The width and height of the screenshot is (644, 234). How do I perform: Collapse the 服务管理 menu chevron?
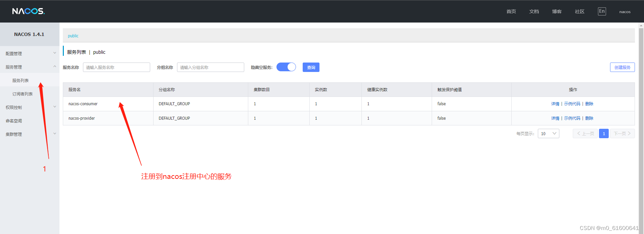pyautogui.click(x=55, y=67)
